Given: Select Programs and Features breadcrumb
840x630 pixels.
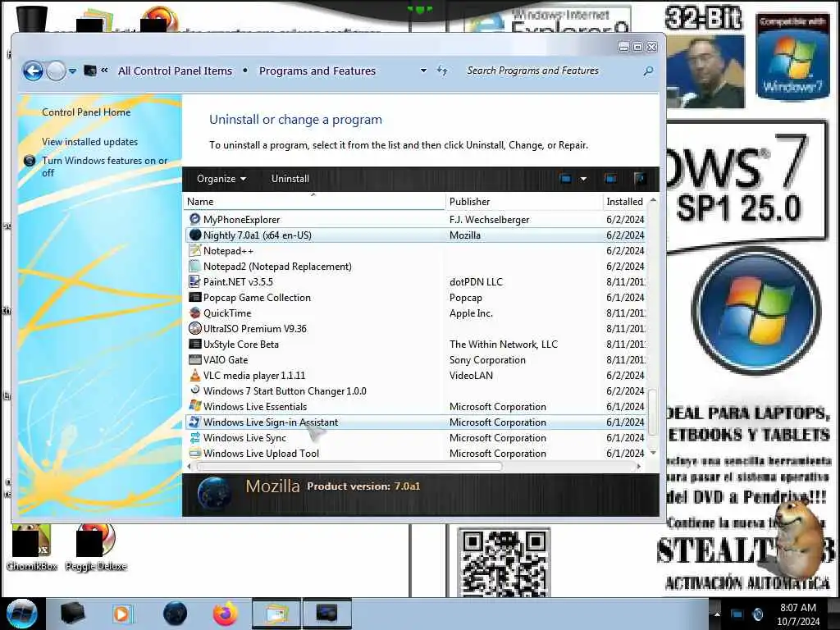Looking at the screenshot, I should coord(317,71).
